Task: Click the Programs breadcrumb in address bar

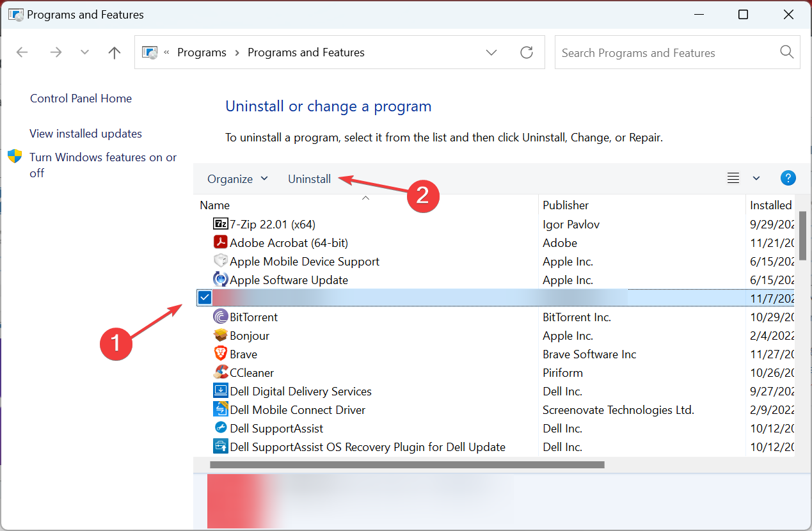Action: click(202, 52)
